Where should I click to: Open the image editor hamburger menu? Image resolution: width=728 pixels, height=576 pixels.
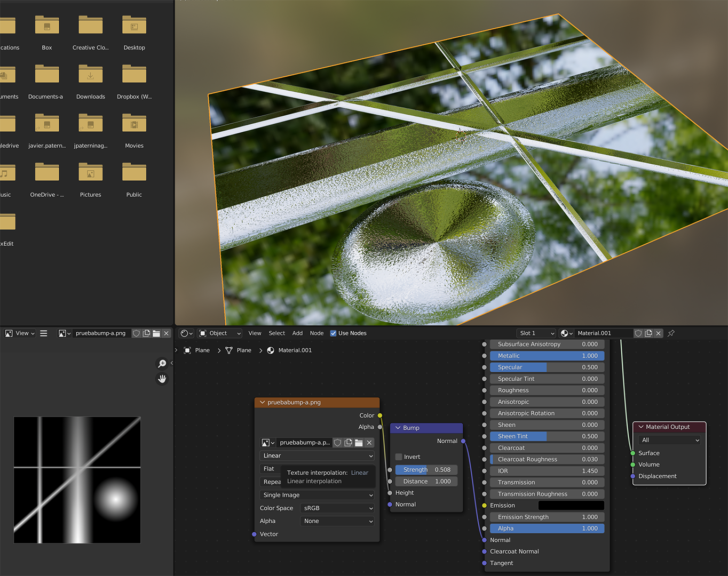click(x=44, y=333)
